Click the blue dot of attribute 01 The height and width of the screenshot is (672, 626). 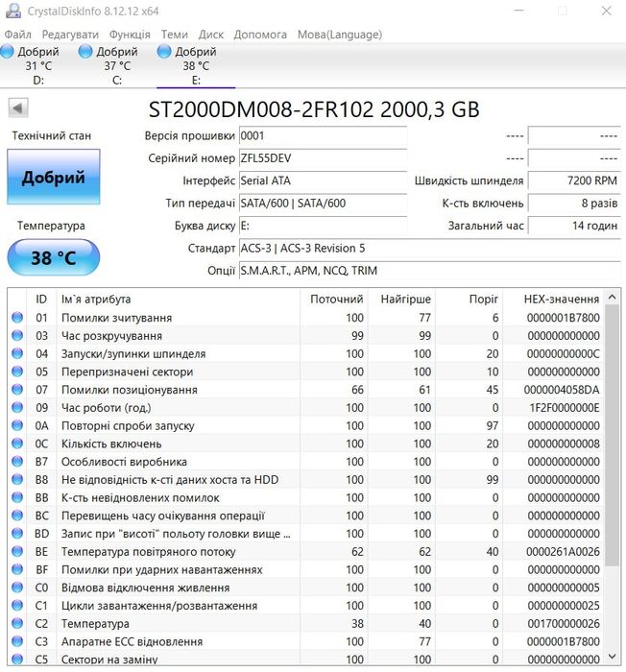(x=17, y=317)
